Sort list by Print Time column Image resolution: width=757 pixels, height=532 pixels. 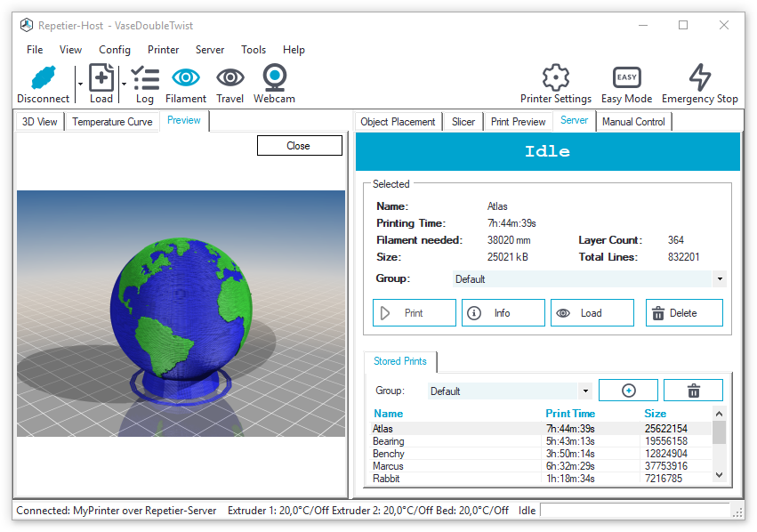[570, 414]
